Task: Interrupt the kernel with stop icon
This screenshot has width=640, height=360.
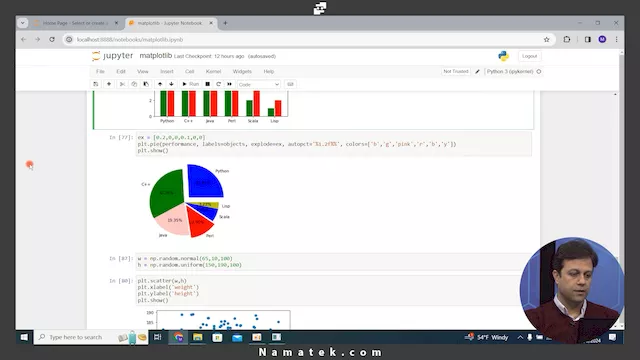Action: tap(207, 84)
